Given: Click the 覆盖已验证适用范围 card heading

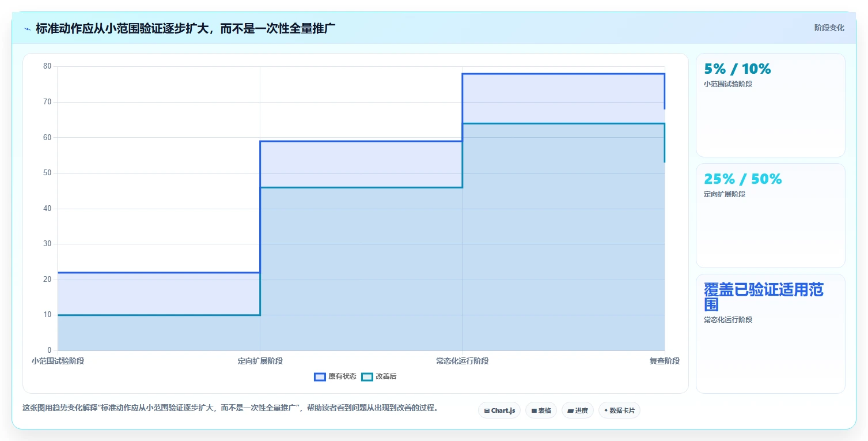Looking at the screenshot, I should 764,297.
